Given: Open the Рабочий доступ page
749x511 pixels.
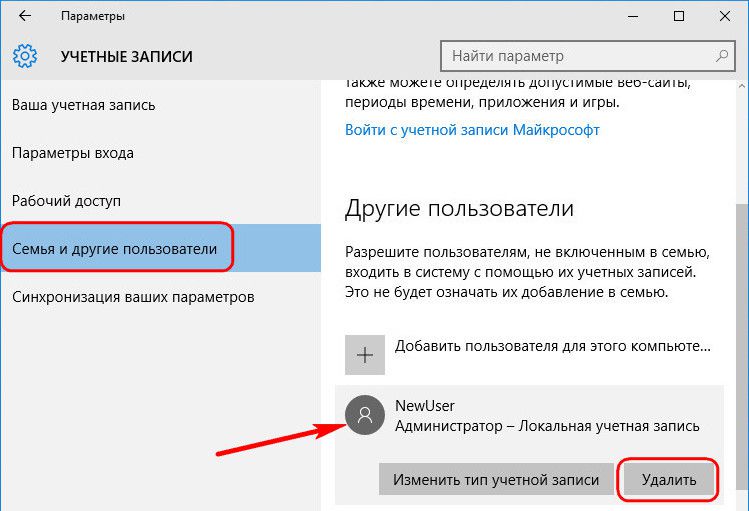Looking at the screenshot, I should (x=66, y=201).
